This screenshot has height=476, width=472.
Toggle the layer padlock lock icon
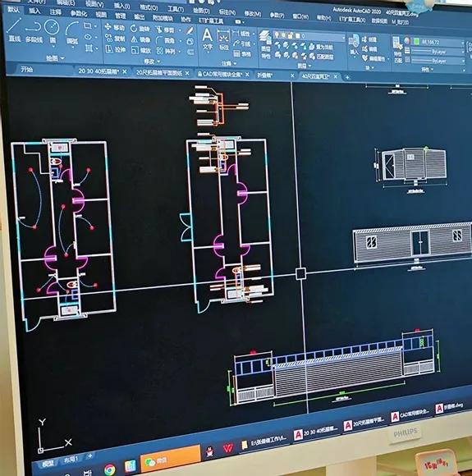pos(291,35)
